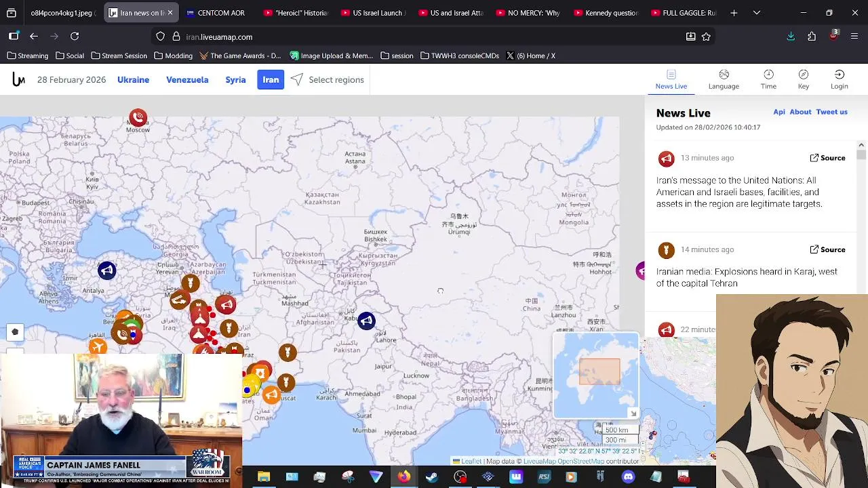Select the orange megaphone marker near Muscat
This screenshot has height=488, width=868.
(271, 394)
